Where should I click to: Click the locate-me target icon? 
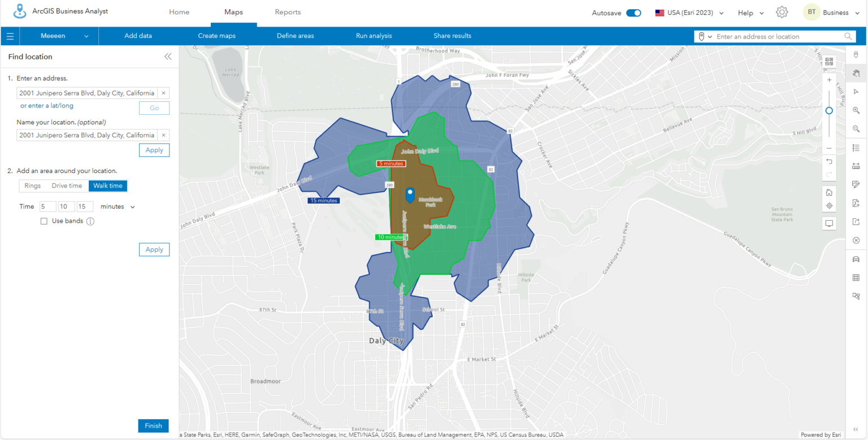[829, 206]
